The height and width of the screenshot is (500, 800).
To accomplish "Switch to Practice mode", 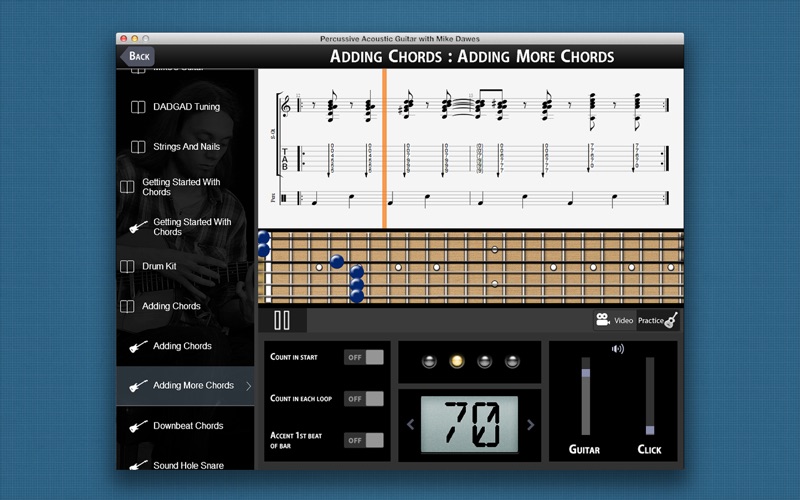I will (658, 320).
